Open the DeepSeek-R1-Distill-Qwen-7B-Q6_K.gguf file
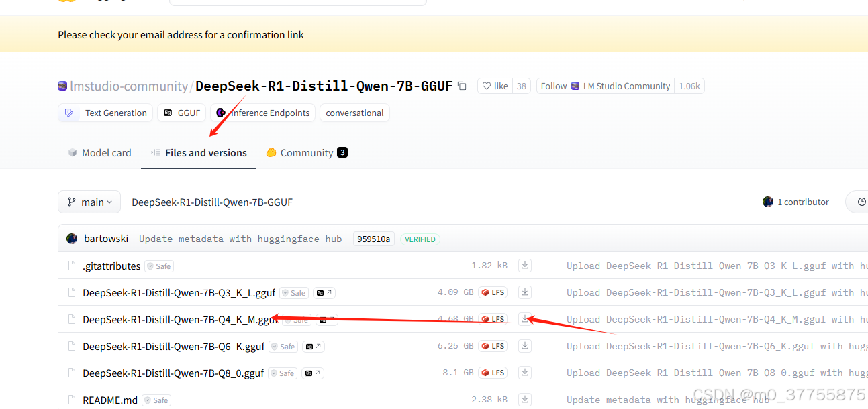The height and width of the screenshot is (409, 868). tap(173, 346)
